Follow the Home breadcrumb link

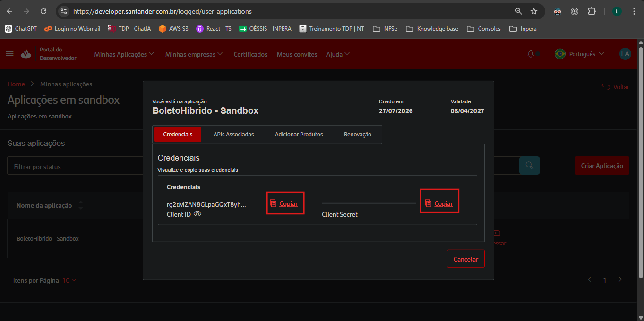click(x=16, y=84)
